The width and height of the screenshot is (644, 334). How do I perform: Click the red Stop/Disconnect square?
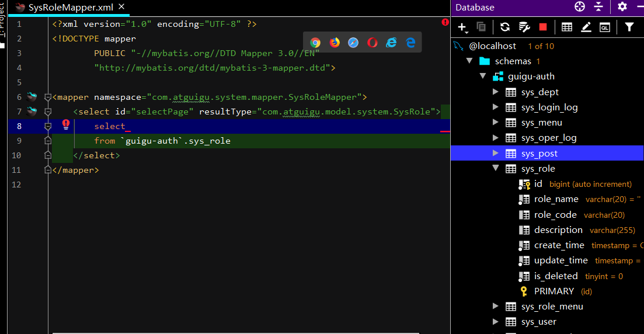(x=543, y=27)
